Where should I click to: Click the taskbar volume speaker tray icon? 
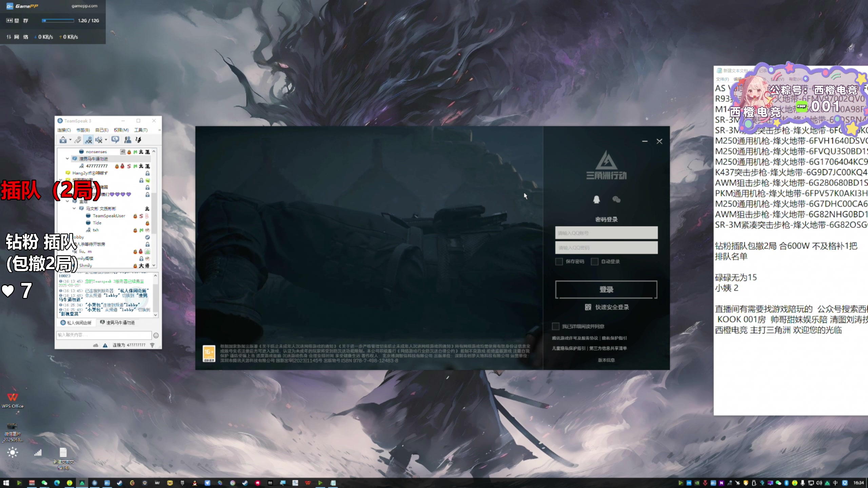coord(819,483)
